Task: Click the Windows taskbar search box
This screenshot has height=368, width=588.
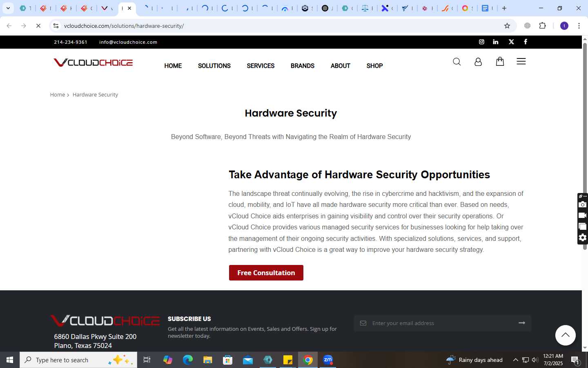Action: tap(78, 360)
